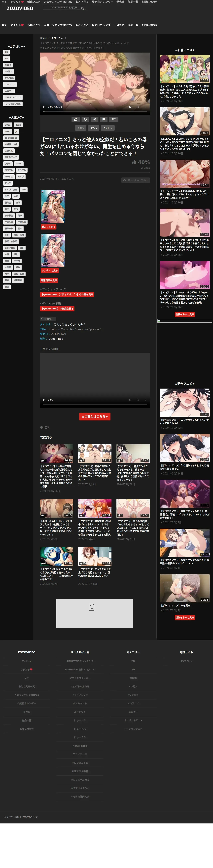The height and width of the screenshot is (868, 213).
Task: Go to the previous video with 前へ
Action: (81, 128)
